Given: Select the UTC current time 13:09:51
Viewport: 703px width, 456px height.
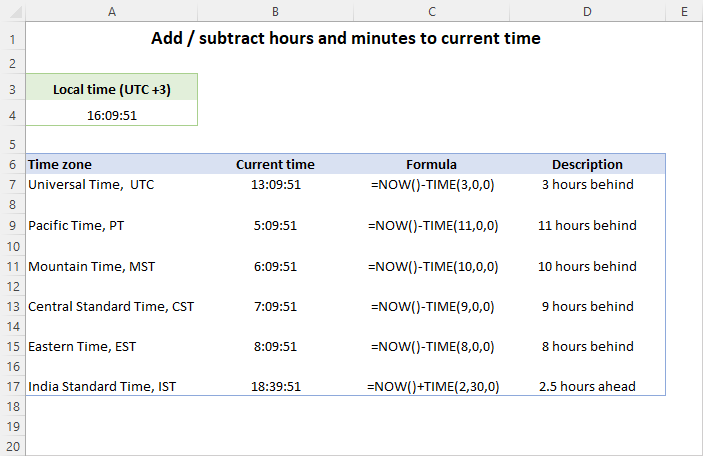Looking at the screenshot, I should (x=275, y=185).
